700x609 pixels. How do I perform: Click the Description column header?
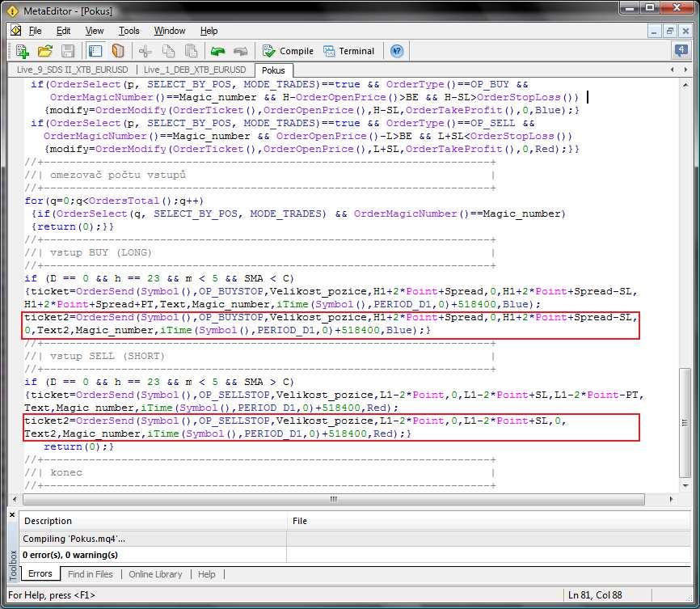(153, 521)
